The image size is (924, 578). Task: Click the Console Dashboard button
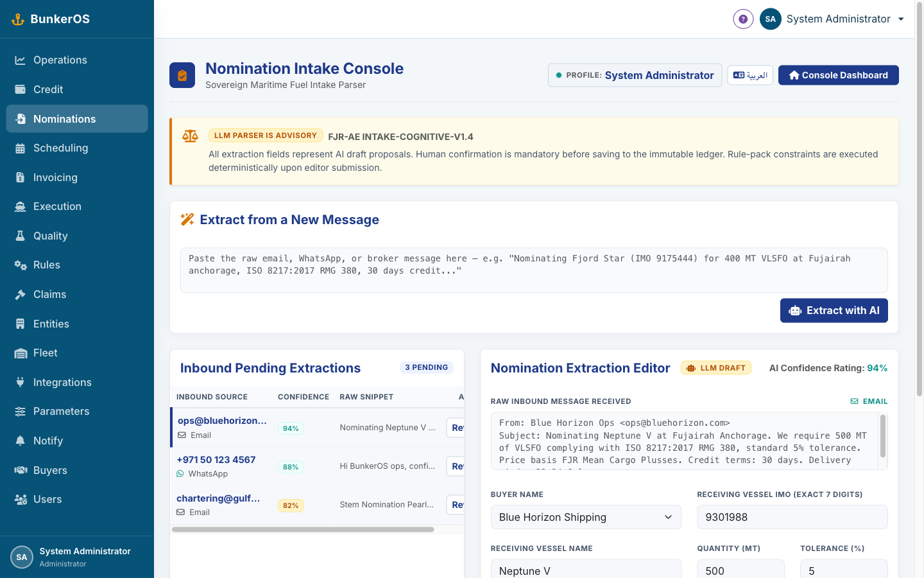coord(838,75)
